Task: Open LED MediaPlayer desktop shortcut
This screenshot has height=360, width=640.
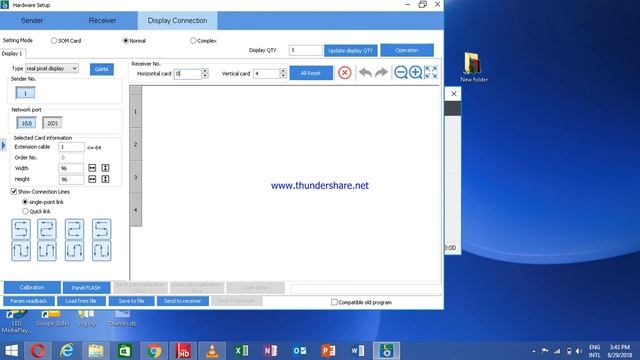Action: pos(16,322)
